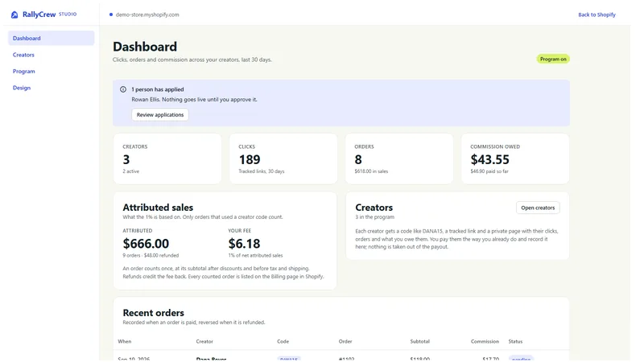Click the $6.18 your fee amount
The width and height of the screenshot is (644, 362).
click(x=244, y=244)
